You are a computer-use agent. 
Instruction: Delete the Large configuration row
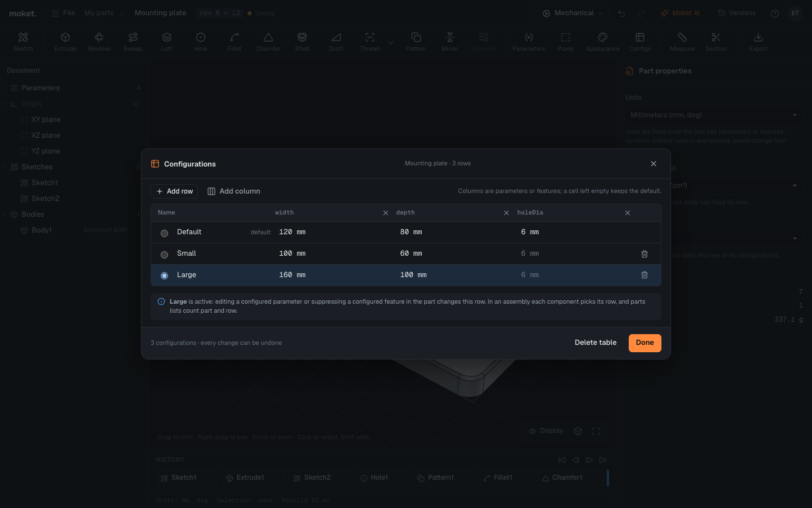pyautogui.click(x=645, y=275)
